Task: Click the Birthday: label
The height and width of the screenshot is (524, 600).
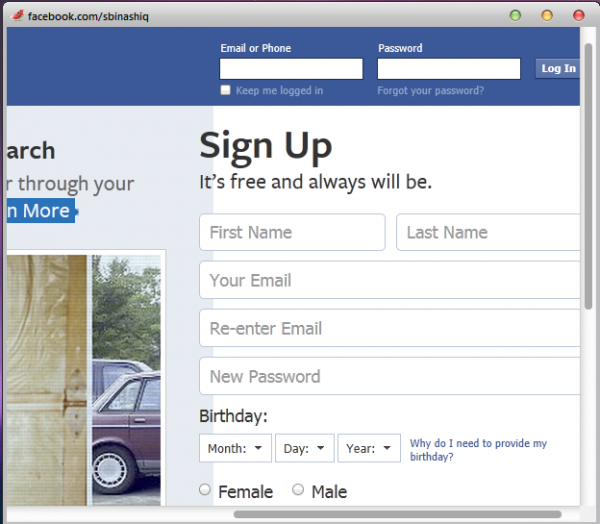Action: (233, 416)
